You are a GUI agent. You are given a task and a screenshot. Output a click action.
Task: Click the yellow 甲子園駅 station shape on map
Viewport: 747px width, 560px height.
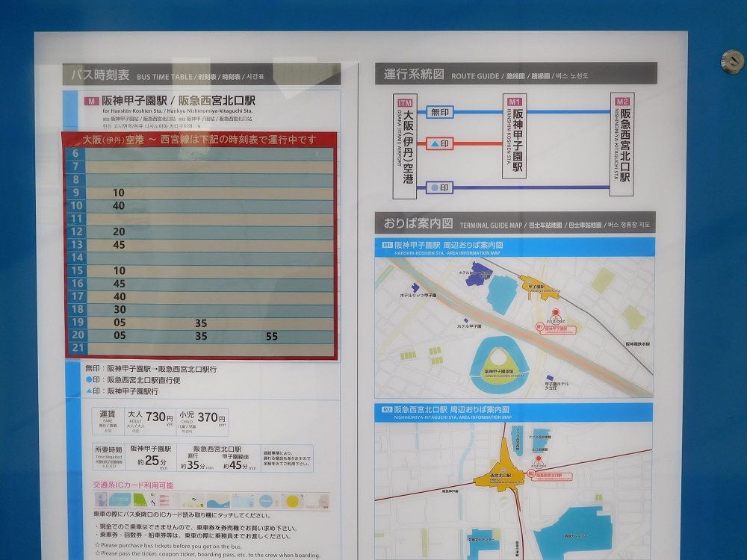coord(539,287)
